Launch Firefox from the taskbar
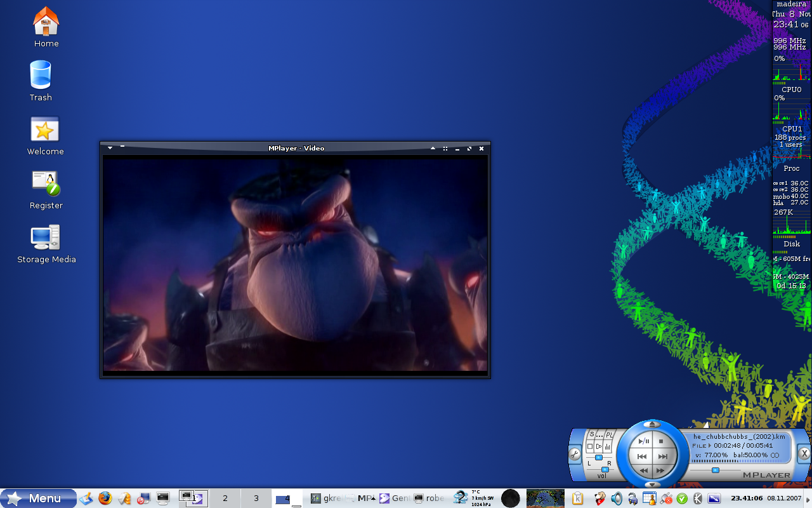The width and height of the screenshot is (812, 508). pos(105,498)
